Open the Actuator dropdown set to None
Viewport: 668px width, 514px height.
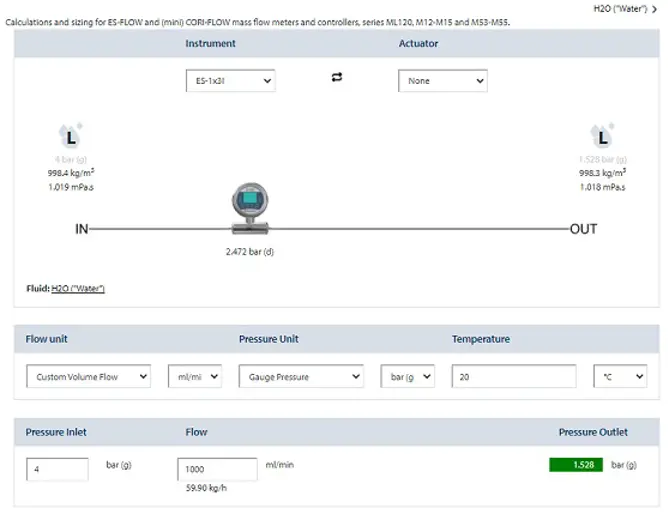442,81
